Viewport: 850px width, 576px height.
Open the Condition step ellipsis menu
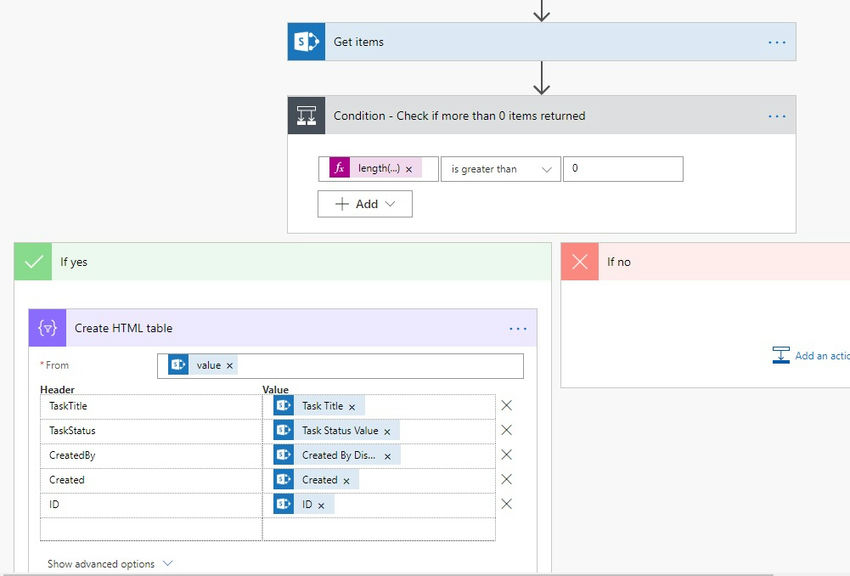click(777, 116)
